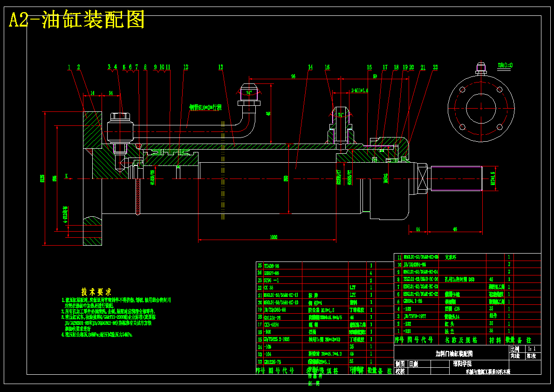Select balloon callout number 15 on assembly view
This screenshot has width=554, height=392.
pyautogui.click(x=327, y=67)
